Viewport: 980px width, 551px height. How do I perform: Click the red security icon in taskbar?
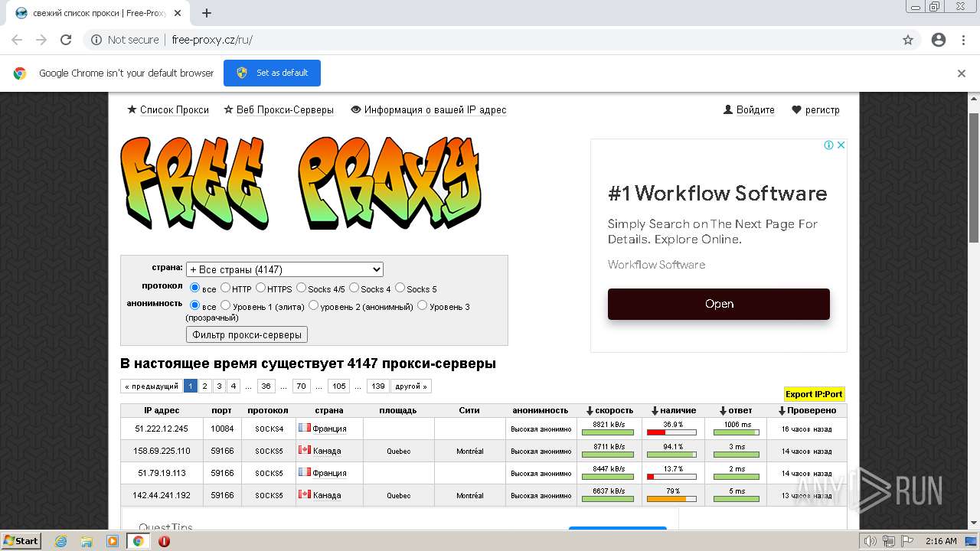[164, 541]
